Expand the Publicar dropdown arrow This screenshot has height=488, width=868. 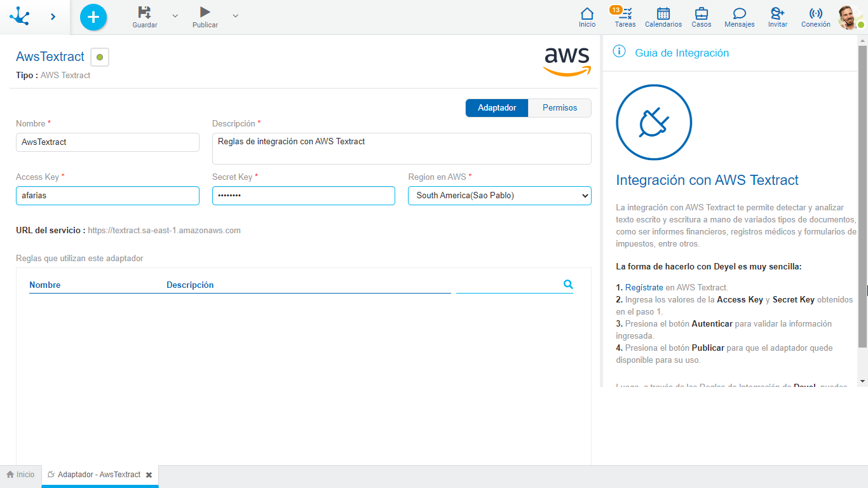tap(235, 15)
